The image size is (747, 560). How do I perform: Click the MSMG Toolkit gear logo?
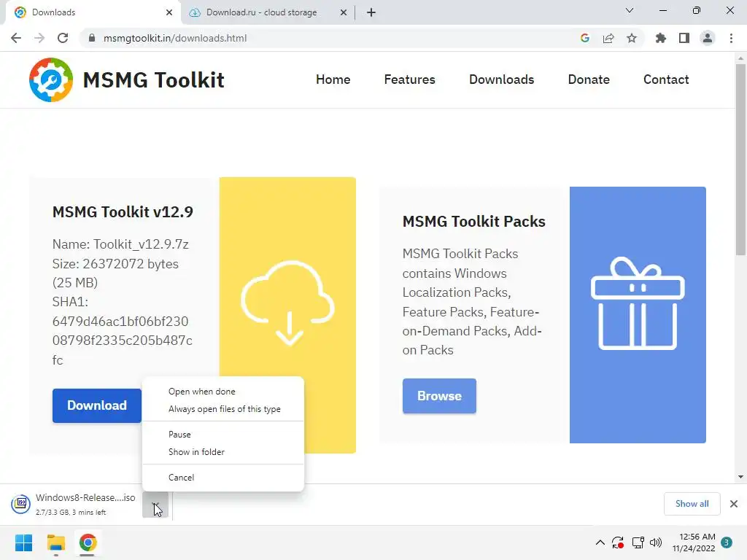(x=51, y=79)
